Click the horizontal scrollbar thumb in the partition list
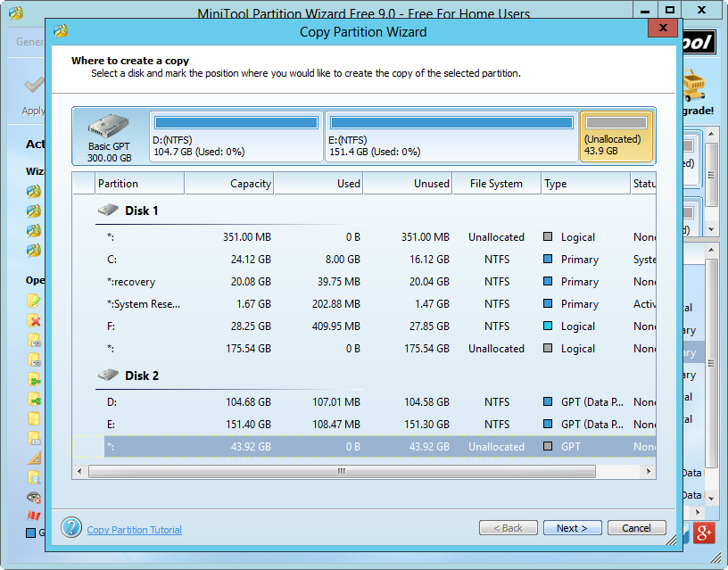728x570 pixels. 342,472
